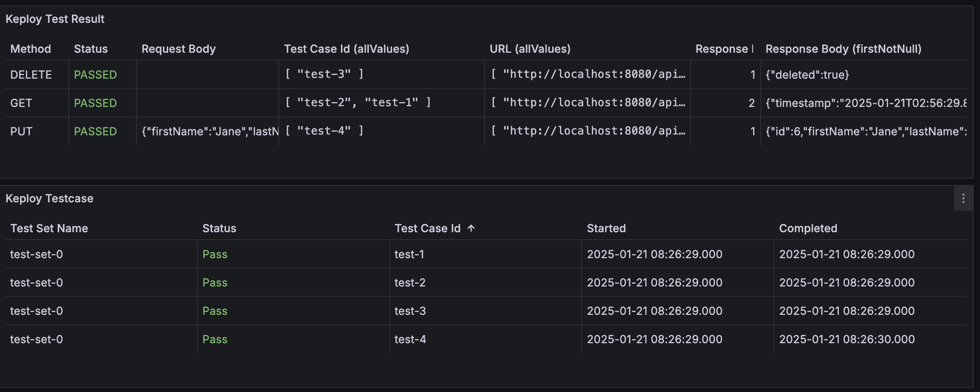980x392 pixels.
Task: Click test-set-0 in the test-4 row
Action: (37, 339)
